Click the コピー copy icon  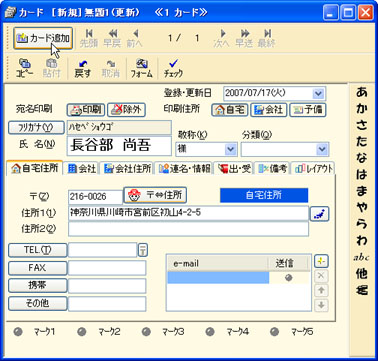point(25,68)
